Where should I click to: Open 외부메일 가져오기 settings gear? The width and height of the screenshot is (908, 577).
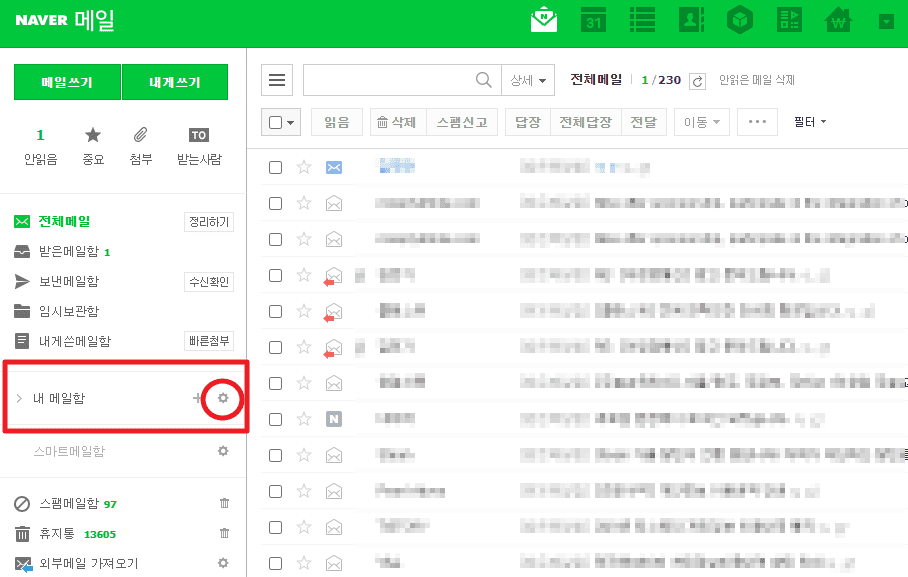point(223,563)
